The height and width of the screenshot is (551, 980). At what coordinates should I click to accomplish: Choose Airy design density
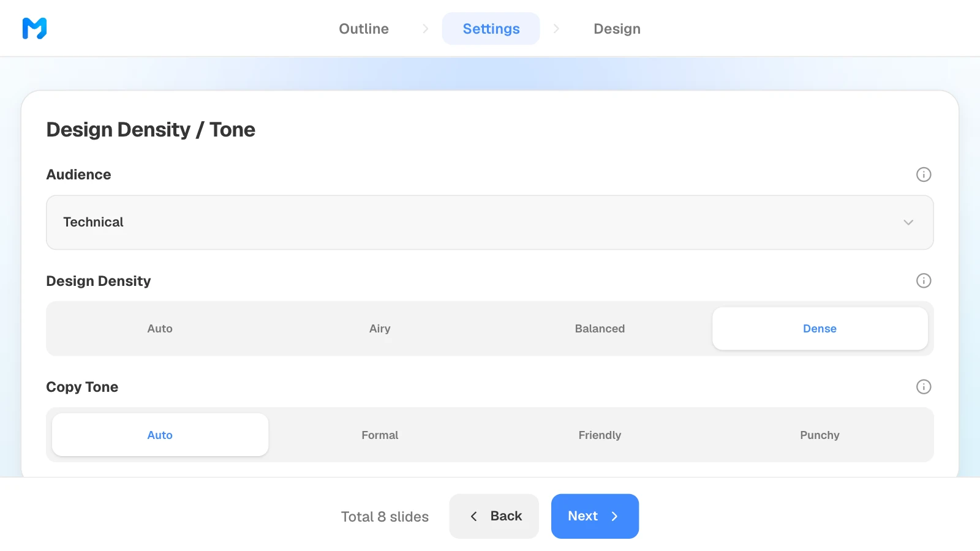click(x=380, y=329)
